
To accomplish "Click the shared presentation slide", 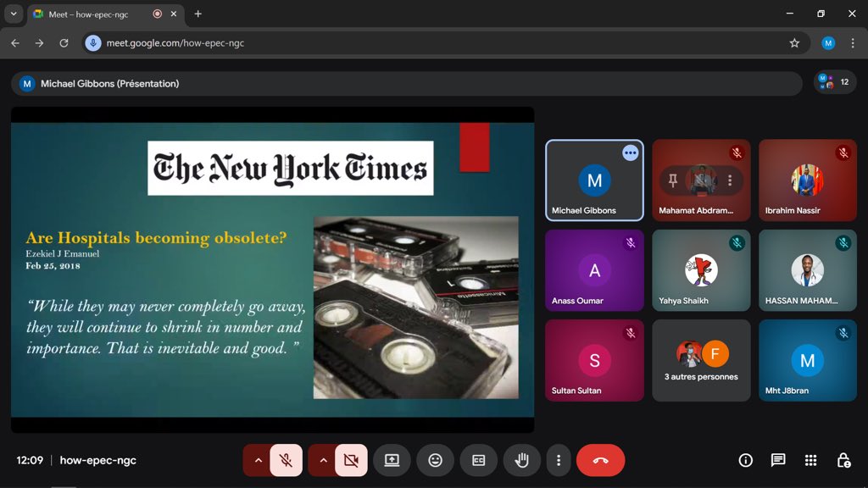I will pos(272,269).
